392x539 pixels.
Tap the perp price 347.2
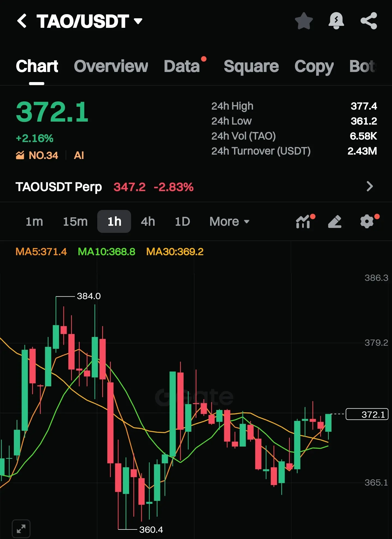click(130, 187)
